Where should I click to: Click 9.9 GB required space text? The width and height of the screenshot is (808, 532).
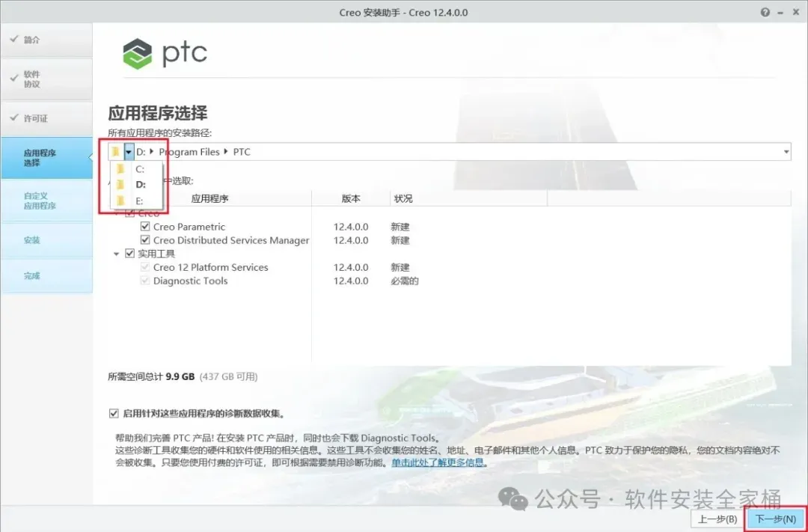(180, 376)
